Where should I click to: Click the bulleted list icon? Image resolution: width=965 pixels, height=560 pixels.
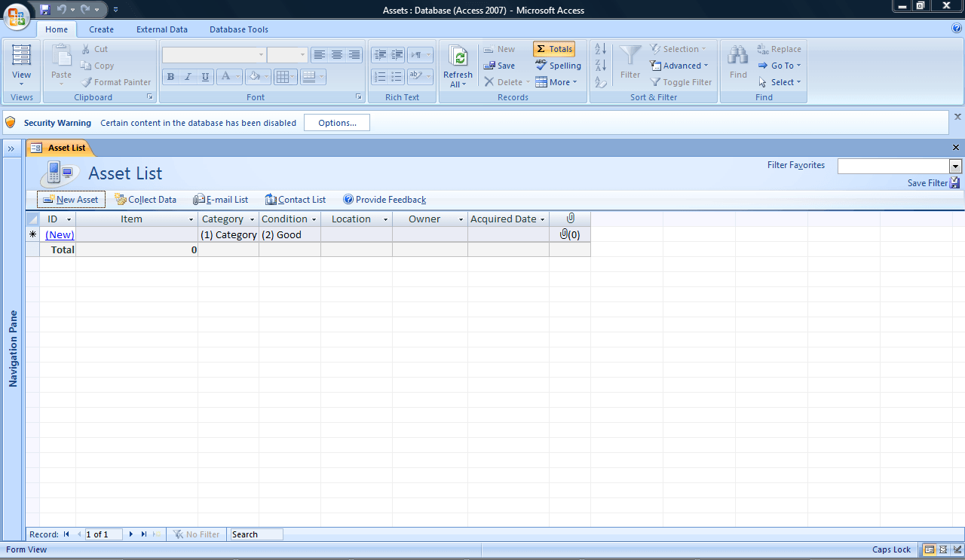(x=397, y=76)
